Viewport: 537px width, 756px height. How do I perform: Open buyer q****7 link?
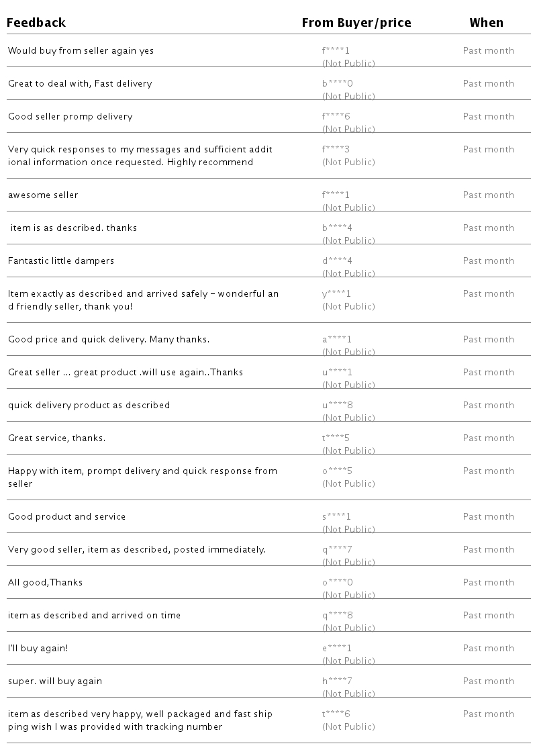click(337, 550)
